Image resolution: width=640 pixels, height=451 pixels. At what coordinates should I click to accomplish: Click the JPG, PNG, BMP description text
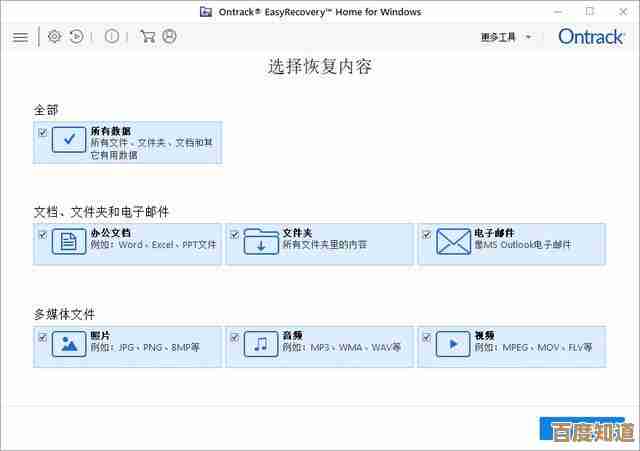click(145, 347)
